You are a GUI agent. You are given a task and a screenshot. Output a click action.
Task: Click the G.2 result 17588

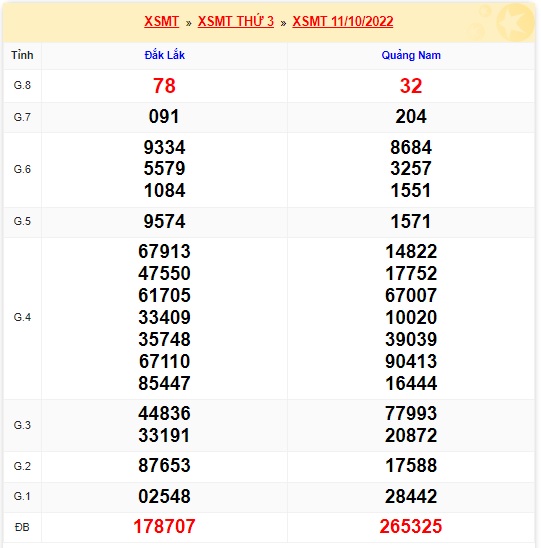pyautogui.click(x=411, y=466)
